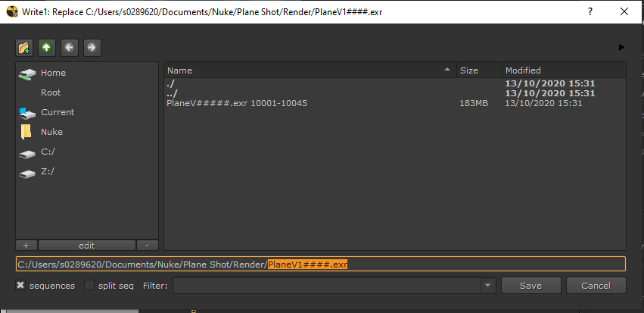Image resolution: width=644 pixels, height=313 pixels.
Task: Select the ./ directory entry
Action: pyautogui.click(x=395, y=83)
